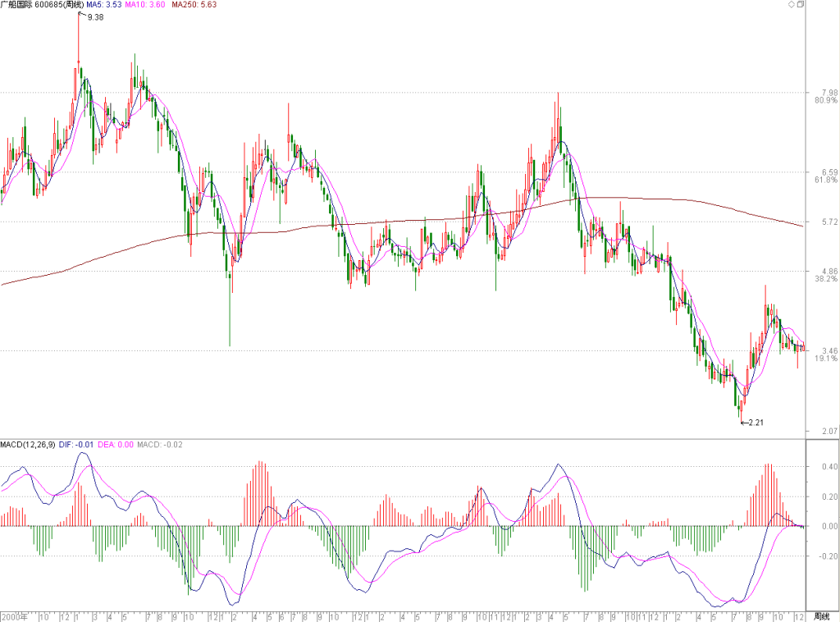Image resolution: width=840 pixels, height=622 pixels.
Task: Click the 周线 period label at bottom right
Action: [820, 616]
